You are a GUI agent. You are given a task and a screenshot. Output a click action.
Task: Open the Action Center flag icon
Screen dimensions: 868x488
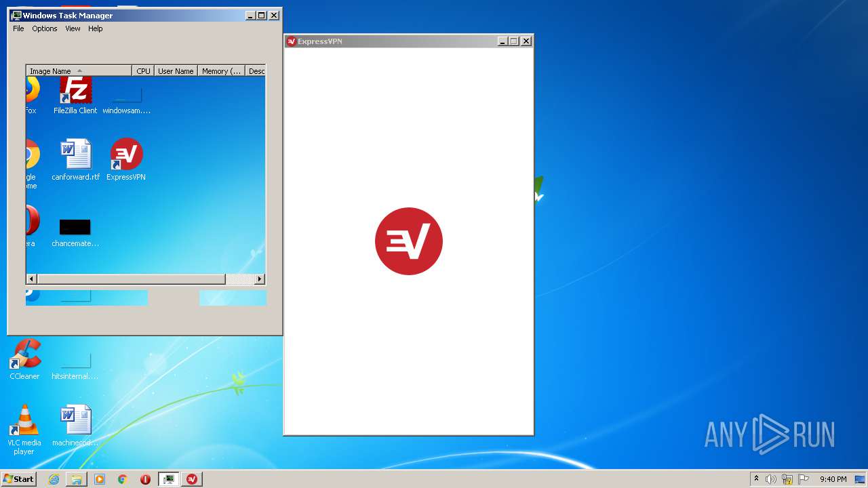[x=804, y=479]
